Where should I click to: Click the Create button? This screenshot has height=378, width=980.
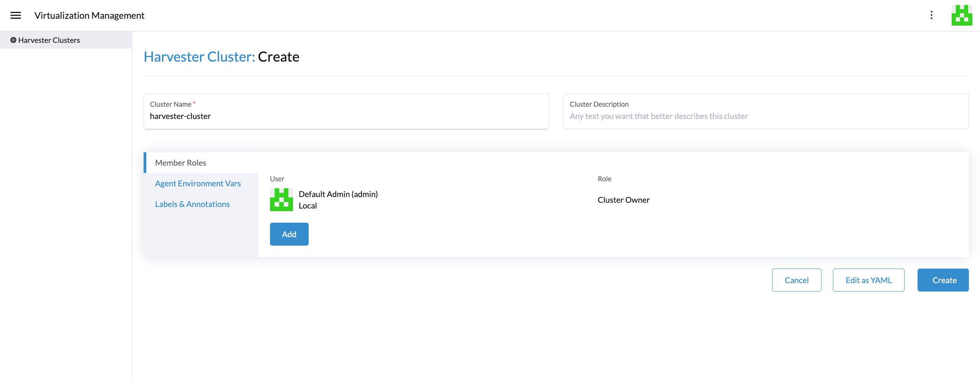[x=942, y=280]
